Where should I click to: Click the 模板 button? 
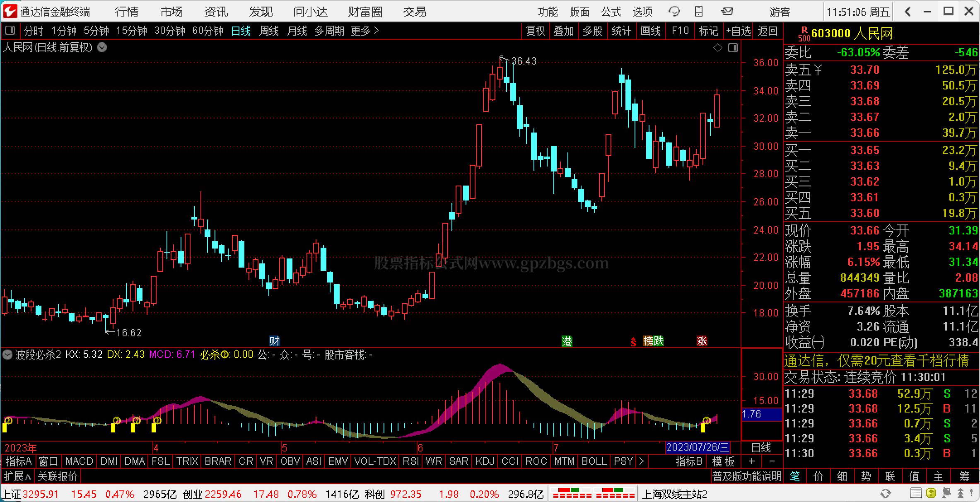click(x=723, y=461)
